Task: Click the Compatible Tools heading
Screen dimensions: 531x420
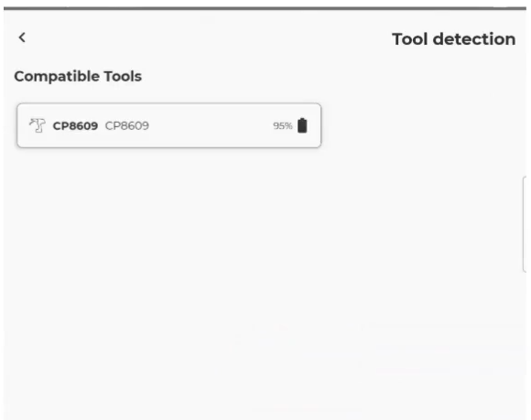Action: click(78, 77)
